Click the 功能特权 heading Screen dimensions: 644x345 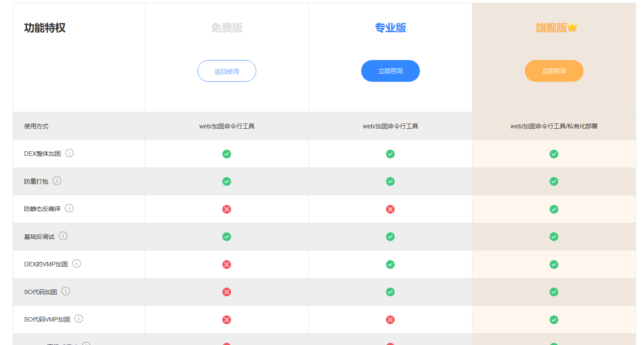click(x=45, y=28)
